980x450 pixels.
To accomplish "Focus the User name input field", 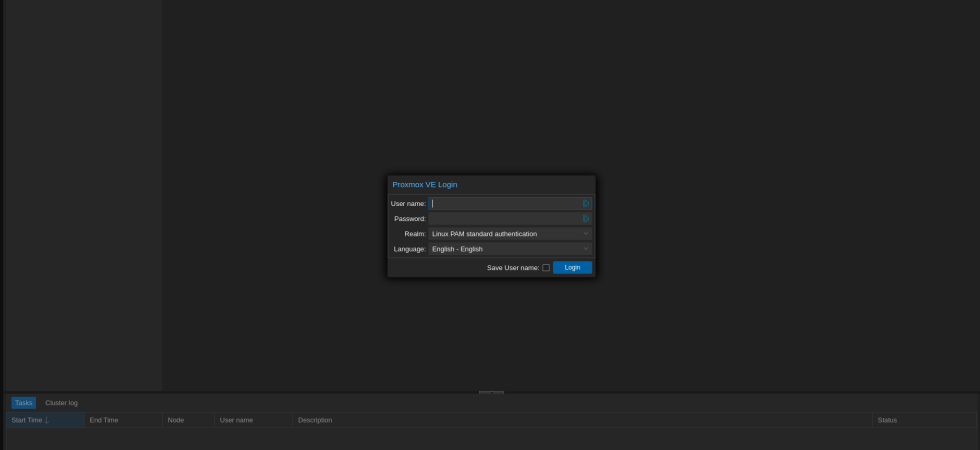I will click(510, 204).
